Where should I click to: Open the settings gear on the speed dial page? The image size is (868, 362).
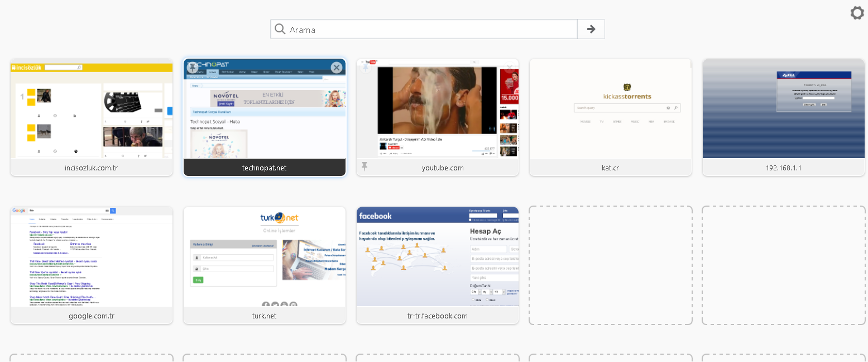[857, 13]
